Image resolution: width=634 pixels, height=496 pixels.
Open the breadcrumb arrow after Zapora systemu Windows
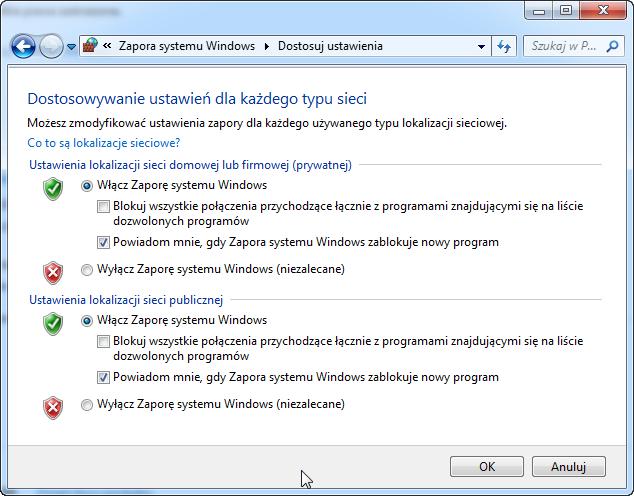(x=266, y=46)
